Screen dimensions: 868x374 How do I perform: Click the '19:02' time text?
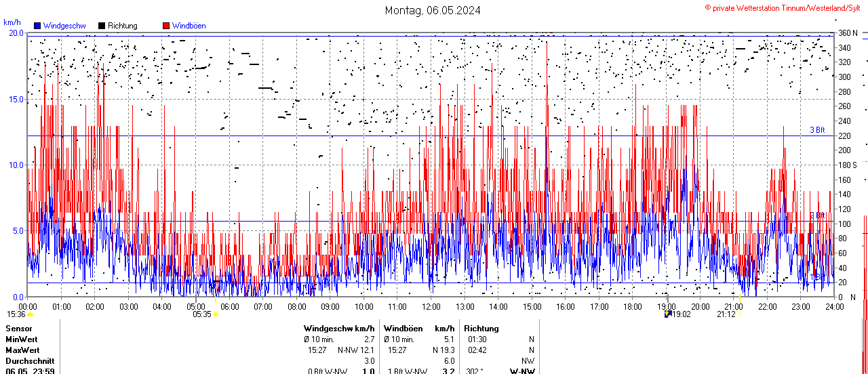(682, 314)
